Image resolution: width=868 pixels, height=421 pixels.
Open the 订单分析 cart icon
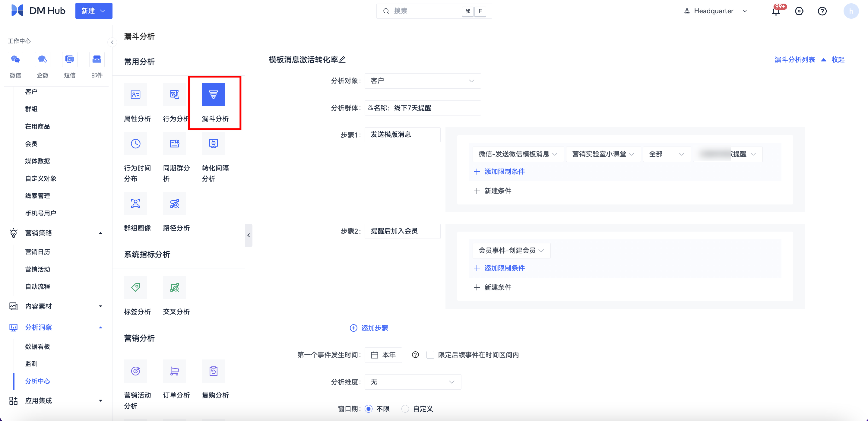[175, 371]
